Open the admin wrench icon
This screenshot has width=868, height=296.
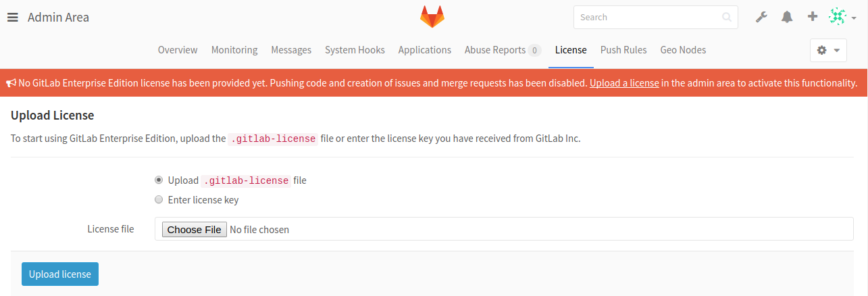761,18
